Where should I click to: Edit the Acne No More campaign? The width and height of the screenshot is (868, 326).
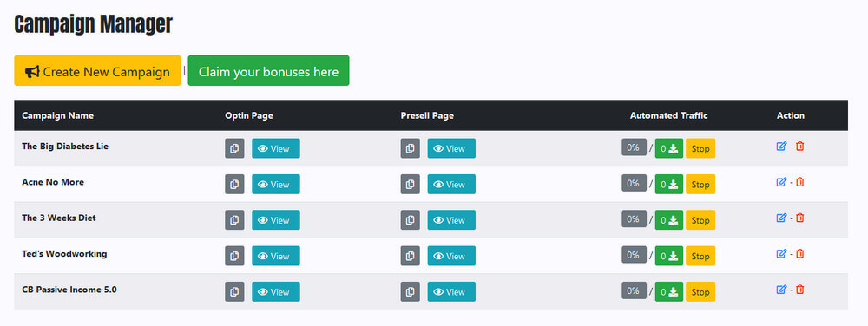pos(782,182)
